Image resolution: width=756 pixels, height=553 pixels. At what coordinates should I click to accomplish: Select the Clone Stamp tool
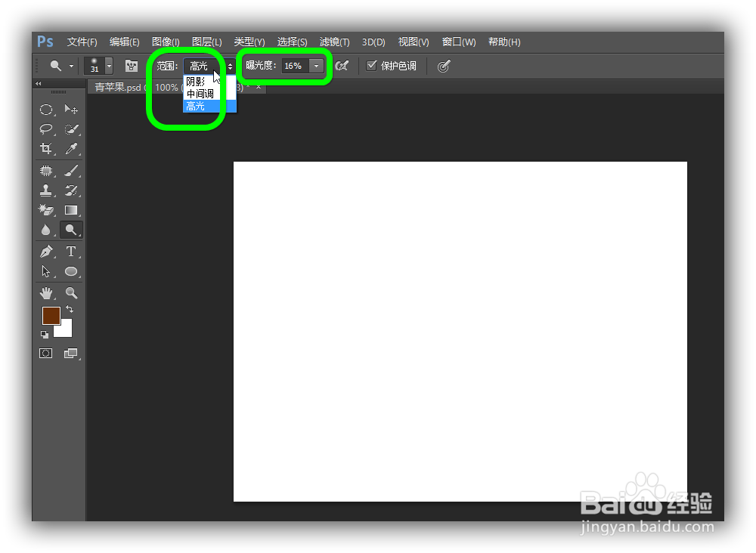(x=46, y=190)
